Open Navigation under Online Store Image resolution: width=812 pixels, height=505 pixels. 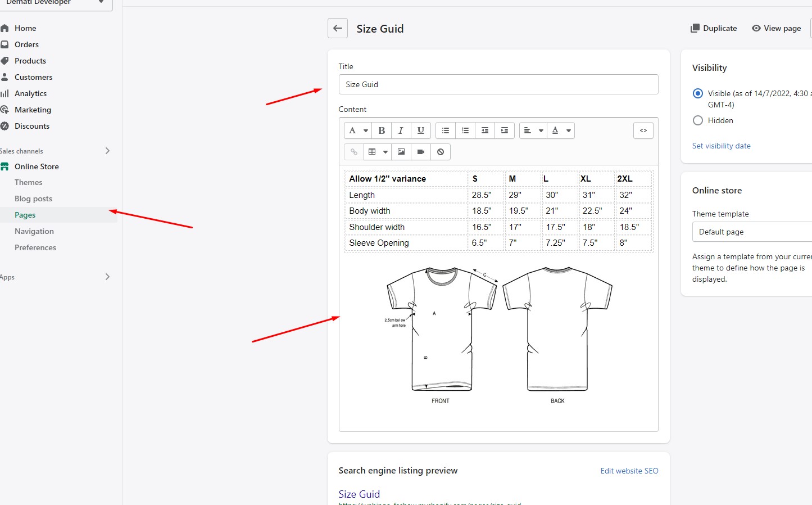34,231
